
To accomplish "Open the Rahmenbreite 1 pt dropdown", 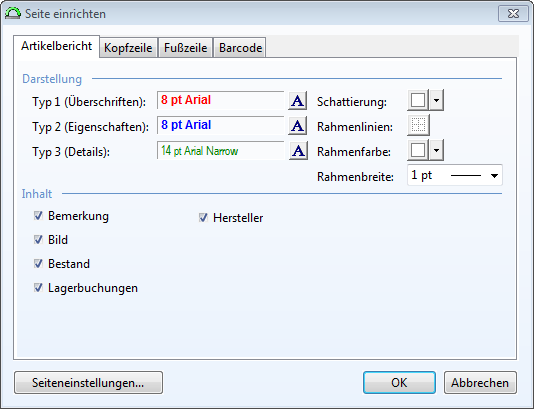I will (455, 175).
